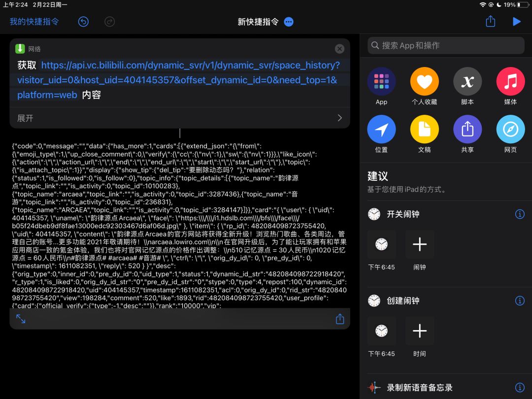Select the 下午6:45 clock under 开关闹钟

click(x=381, y=244)
